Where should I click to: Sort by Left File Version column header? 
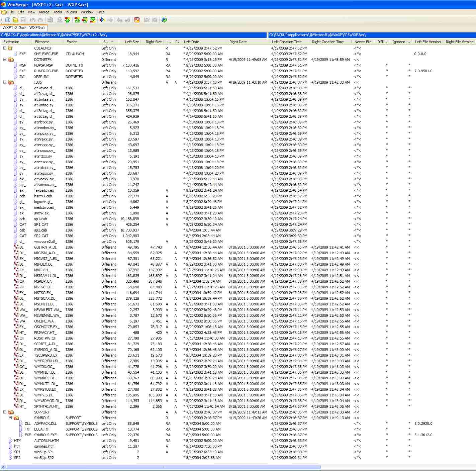click(427, 42)
